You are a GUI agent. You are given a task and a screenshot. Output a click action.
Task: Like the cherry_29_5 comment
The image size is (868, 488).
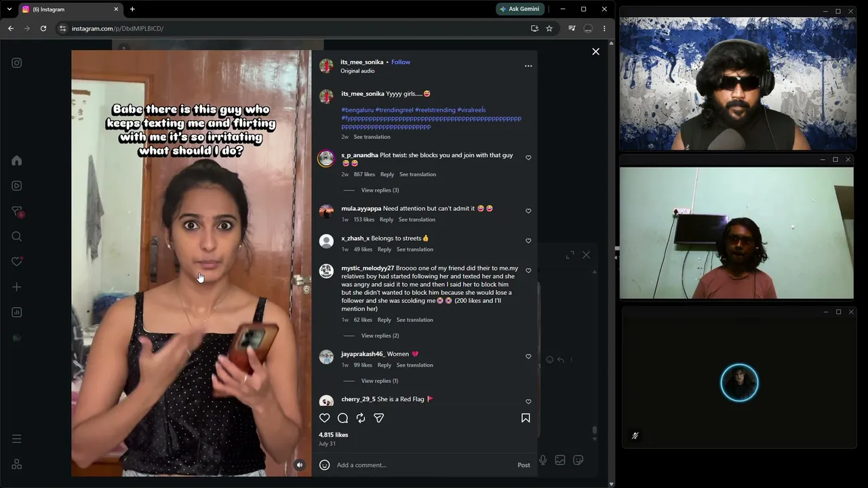click(x=528, y=402)
